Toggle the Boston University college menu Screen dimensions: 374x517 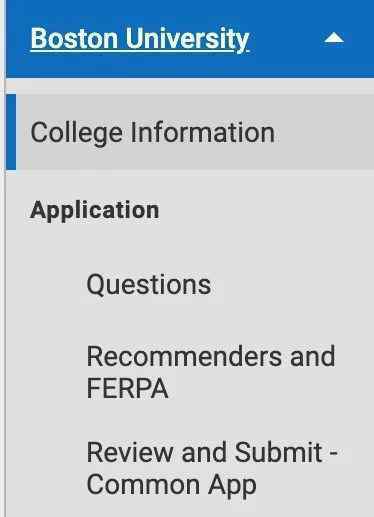point(334,38)
